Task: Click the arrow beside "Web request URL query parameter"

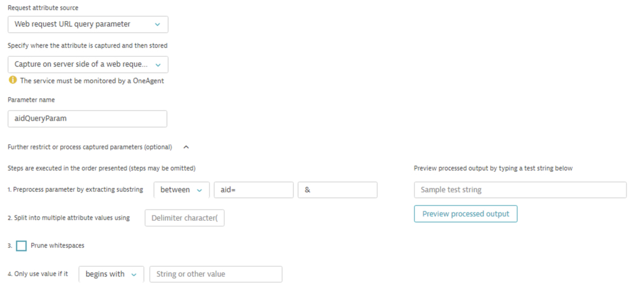Action: [157, 24]
